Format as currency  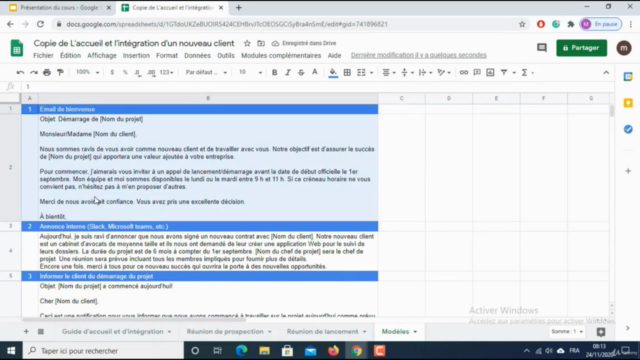click(112, 73)
